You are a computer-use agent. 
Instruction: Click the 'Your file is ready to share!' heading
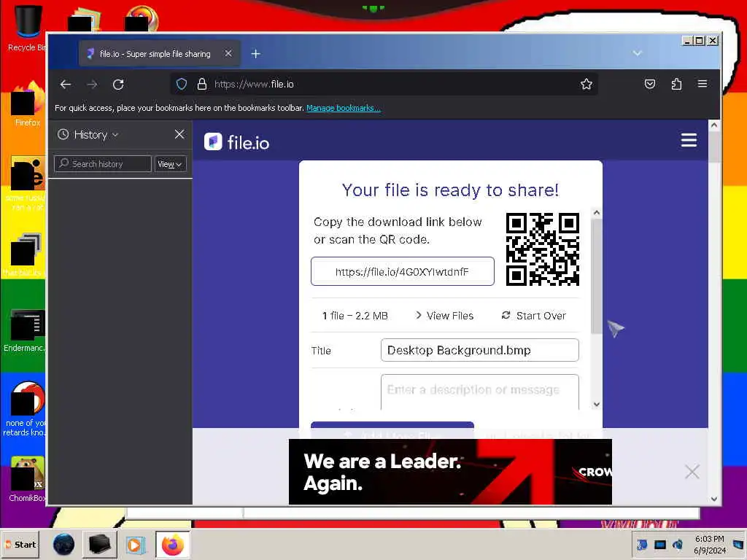(450, 190)
